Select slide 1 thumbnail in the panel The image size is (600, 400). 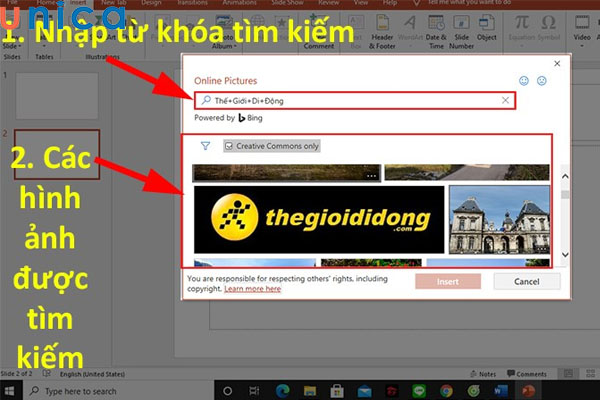click(x=57, y=96)
